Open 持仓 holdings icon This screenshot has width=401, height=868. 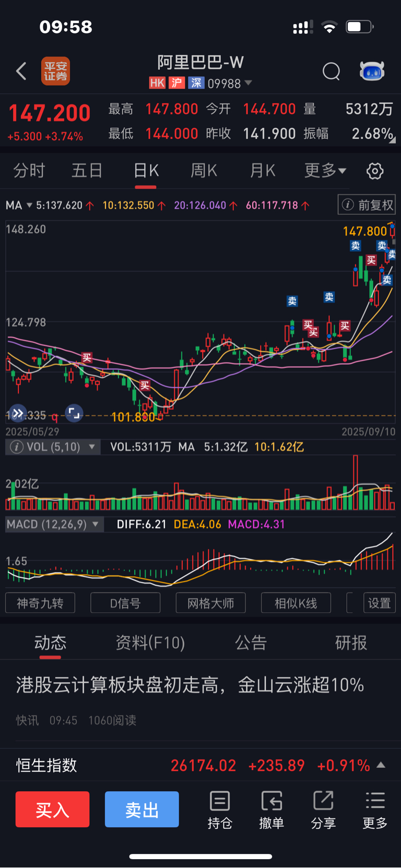coord(220,810)
